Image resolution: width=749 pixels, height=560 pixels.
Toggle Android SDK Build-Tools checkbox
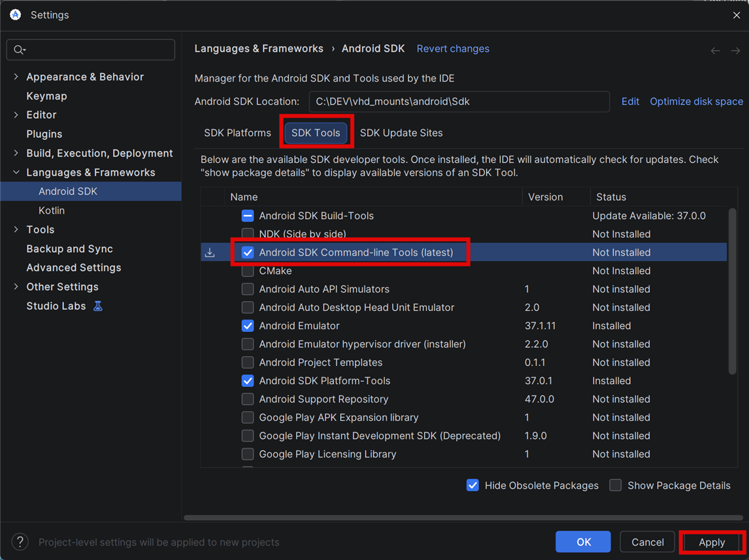pos(248,216)
